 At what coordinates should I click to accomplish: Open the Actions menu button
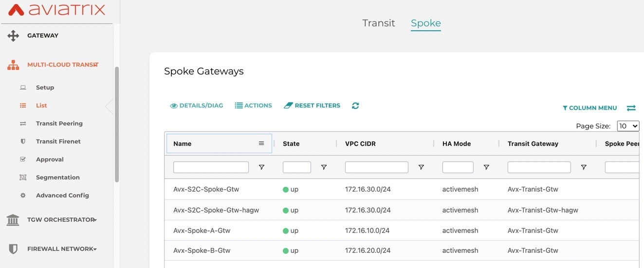coord(254,106)
